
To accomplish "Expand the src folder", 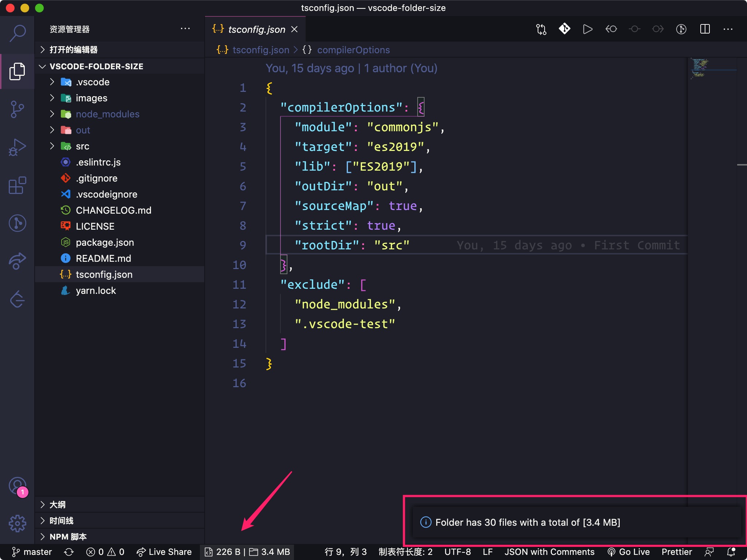I will [x=82, y=146].
